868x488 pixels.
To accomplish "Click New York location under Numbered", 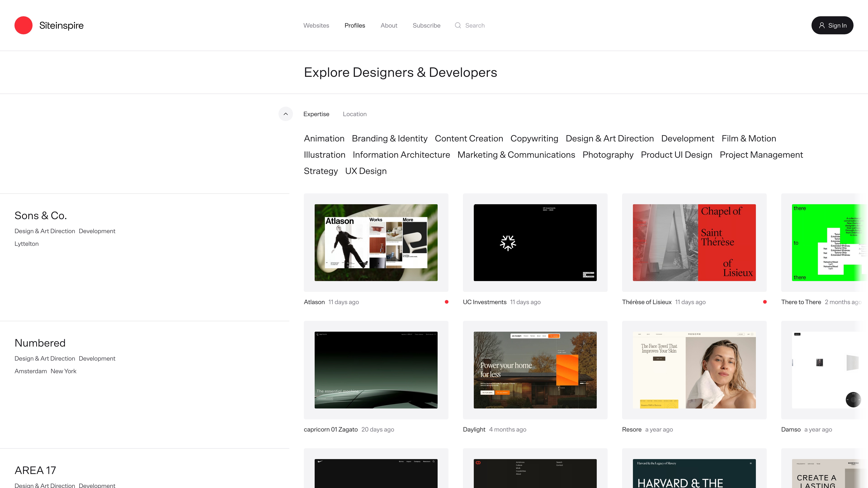I will [x=63, y=371].
